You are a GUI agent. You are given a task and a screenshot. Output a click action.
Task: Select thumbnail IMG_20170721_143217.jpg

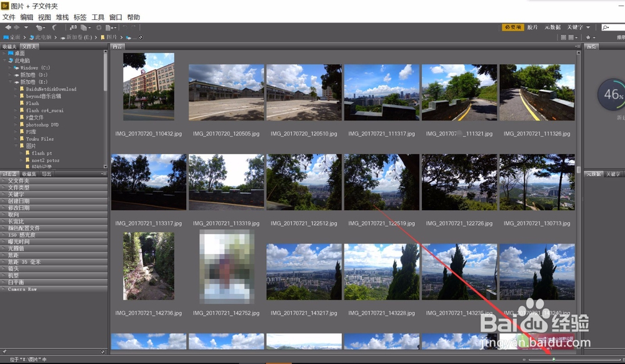point(304,272)
